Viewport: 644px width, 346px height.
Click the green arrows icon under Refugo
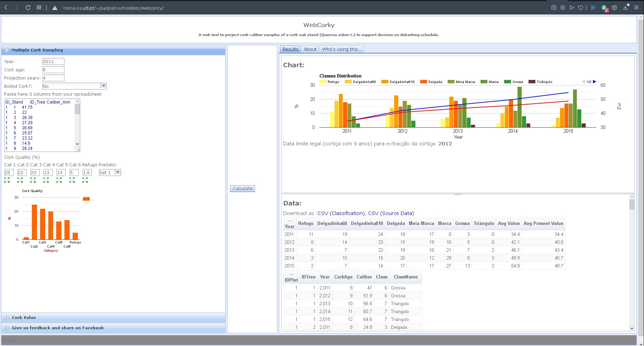[x=85, y=180]
